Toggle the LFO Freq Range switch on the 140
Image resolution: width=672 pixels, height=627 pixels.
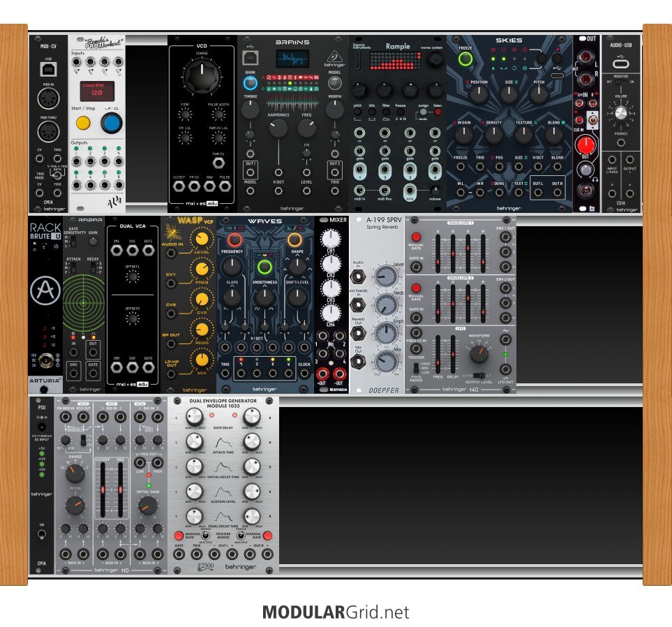pyautogui.click(x=416, y=369)
